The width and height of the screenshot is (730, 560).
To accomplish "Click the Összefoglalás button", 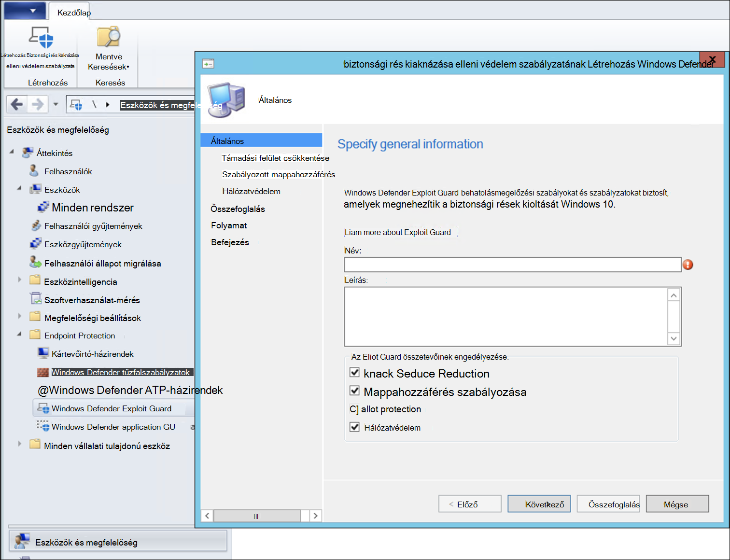I will pyautogui.click(x=608, y=504).
